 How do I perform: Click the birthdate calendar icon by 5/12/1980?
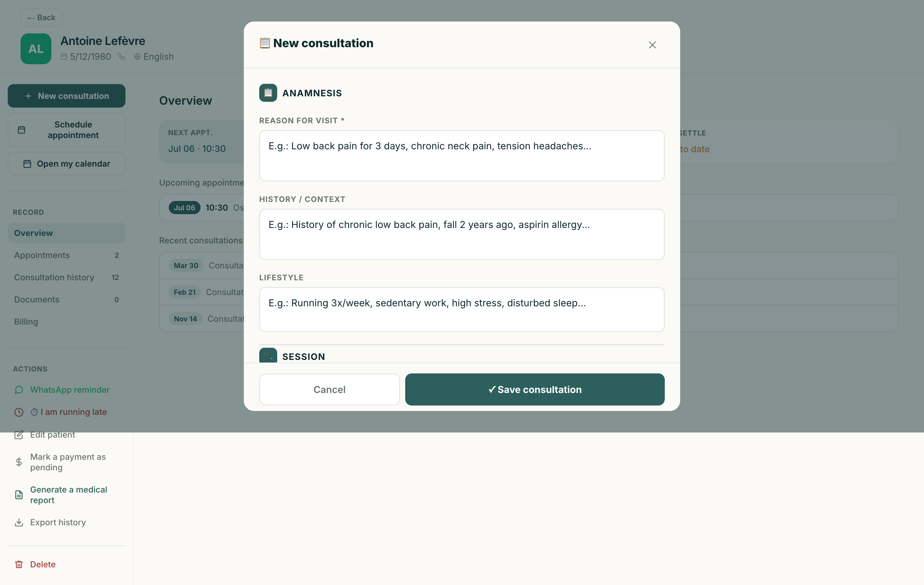tap(64, 57)
